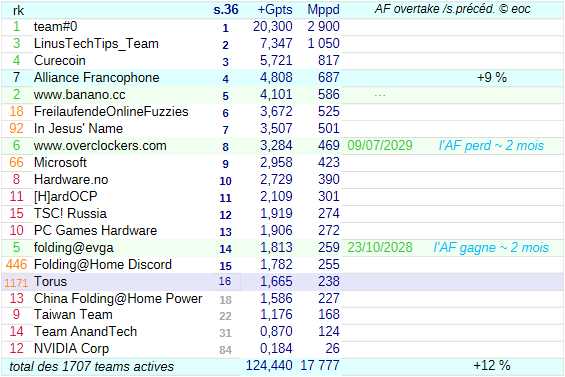Image resolution: width=565 pixels, height=377 pixels.
Task: Click rank 66 beside Microsoft
Action: [x=16, y=163]
